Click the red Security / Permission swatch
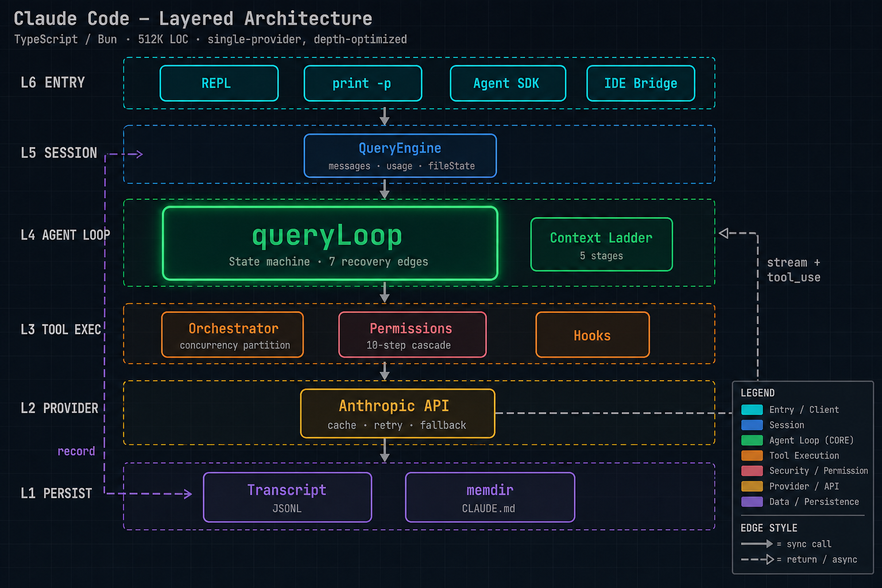Viewport: 882px width, 588px height. (x=752, y=471)
